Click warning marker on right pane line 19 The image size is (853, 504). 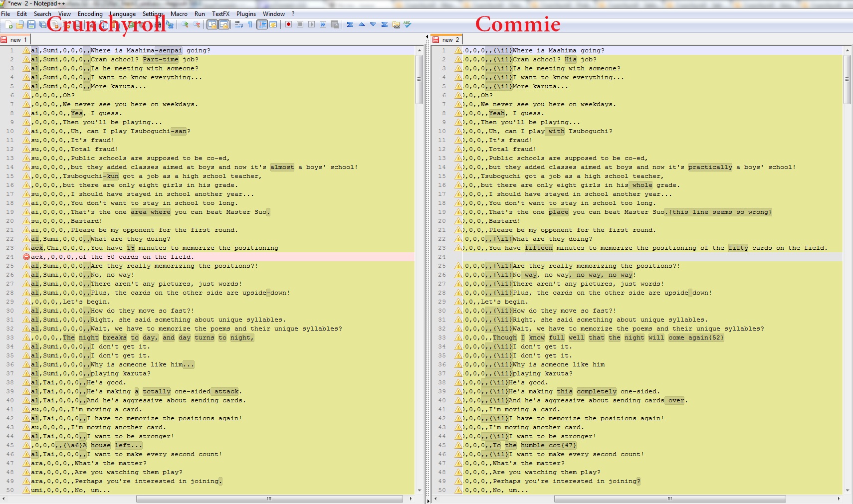pyautogui.click(x=458, y=212)
